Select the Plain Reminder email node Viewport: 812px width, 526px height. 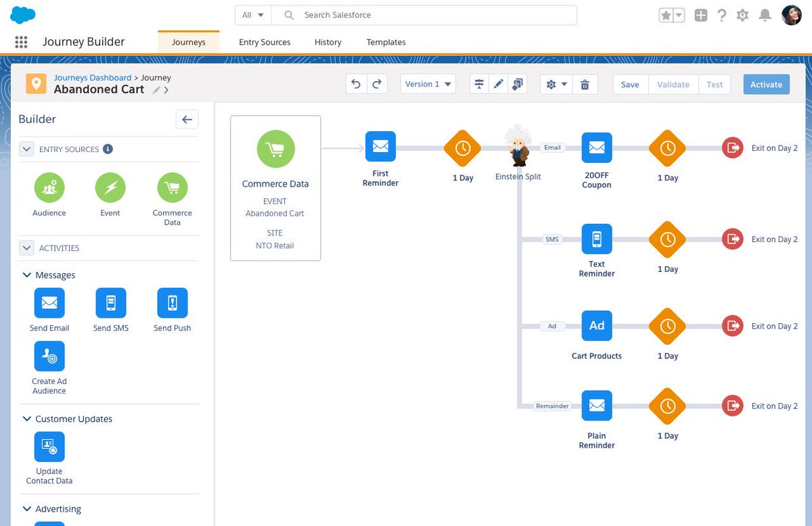click(597, 406)
